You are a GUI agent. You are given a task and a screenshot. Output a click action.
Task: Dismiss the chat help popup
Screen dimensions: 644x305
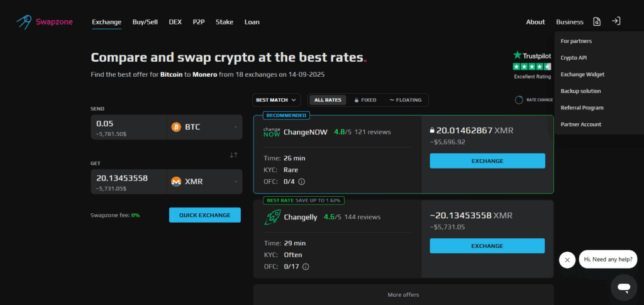pyautogui.click(x=567, y=260)
